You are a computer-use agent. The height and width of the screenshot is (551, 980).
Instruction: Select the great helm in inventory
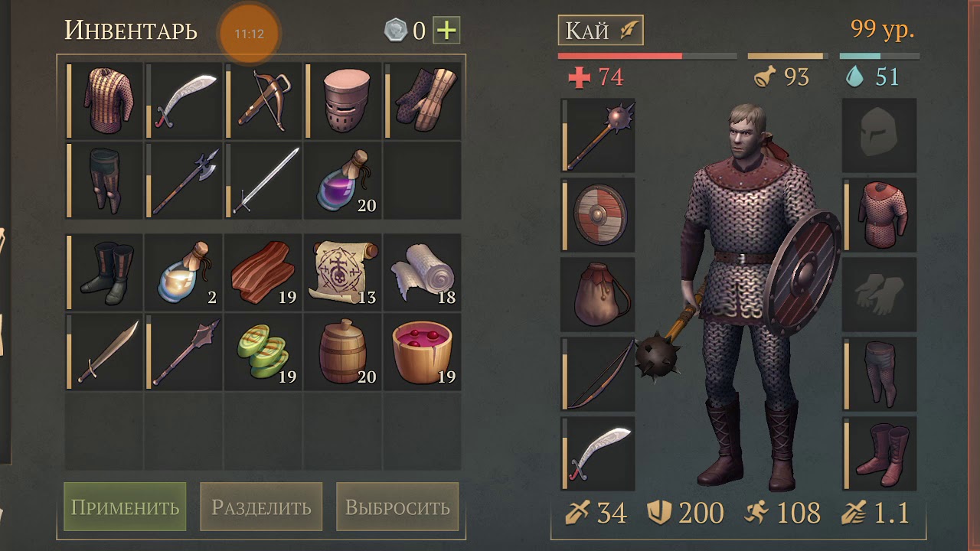coord(343,100)
